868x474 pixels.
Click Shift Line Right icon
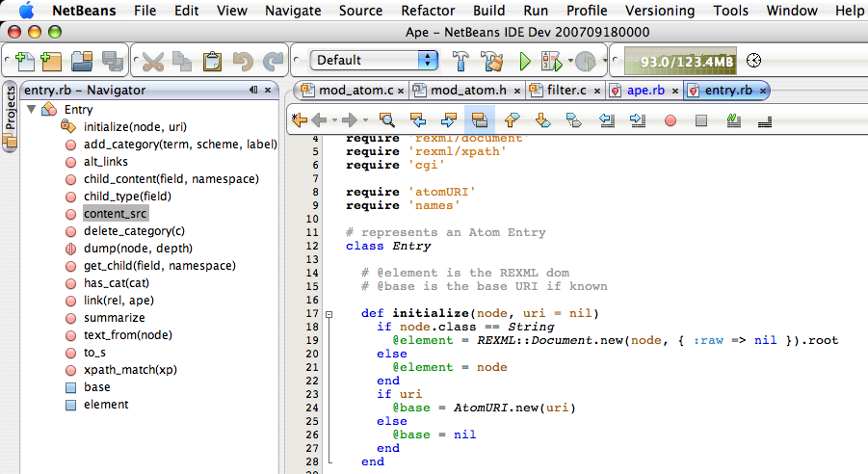click(x=638, y=119)
